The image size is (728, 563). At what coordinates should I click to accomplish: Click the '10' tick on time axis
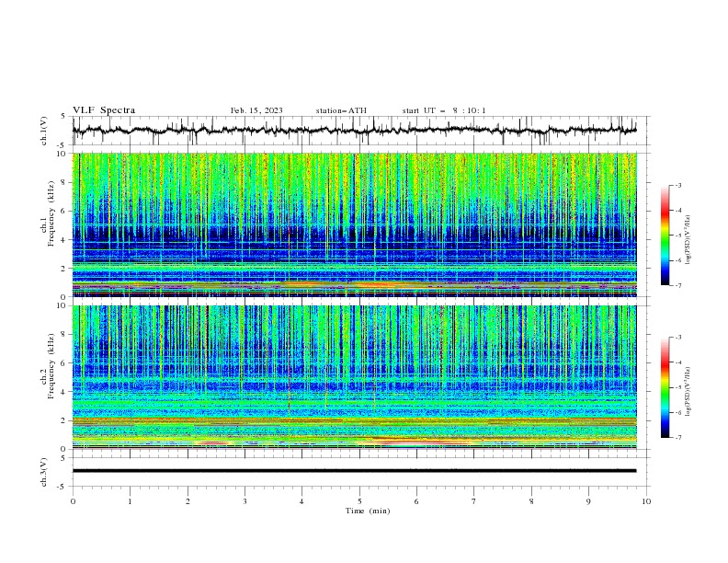646,501
